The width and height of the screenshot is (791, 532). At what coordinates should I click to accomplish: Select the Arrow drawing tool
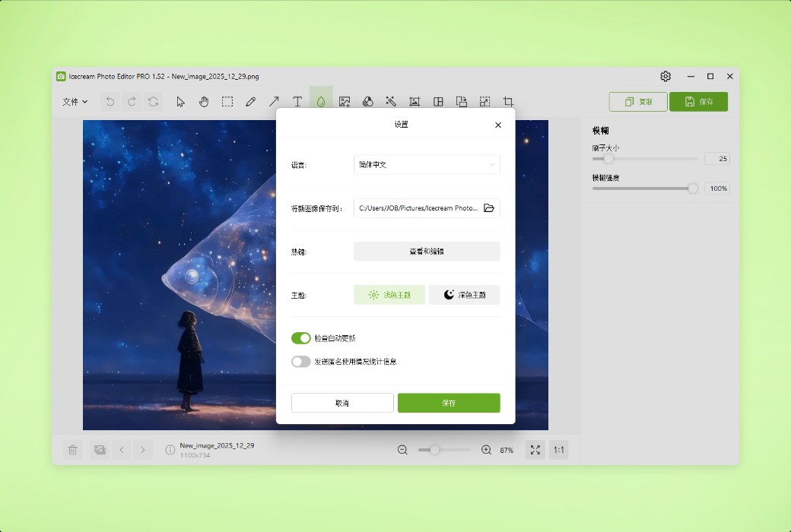pos(274,101)
